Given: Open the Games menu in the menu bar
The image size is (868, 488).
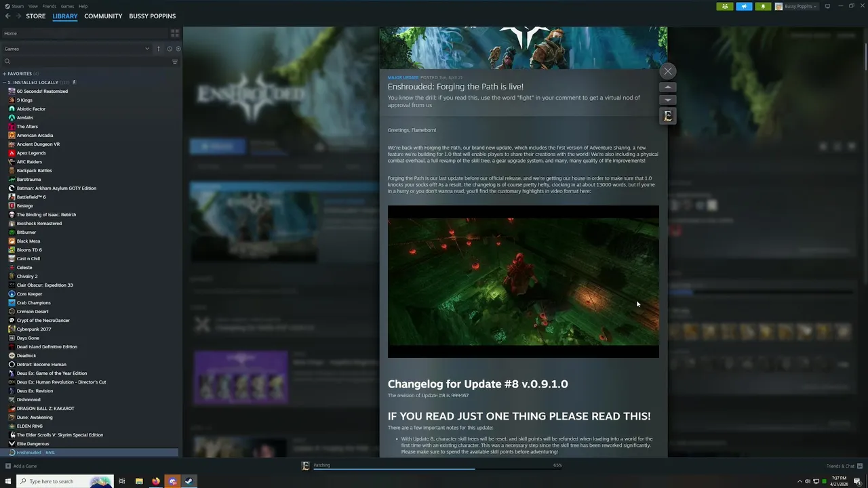Looking at the screenshot, I should pos(67,6).
